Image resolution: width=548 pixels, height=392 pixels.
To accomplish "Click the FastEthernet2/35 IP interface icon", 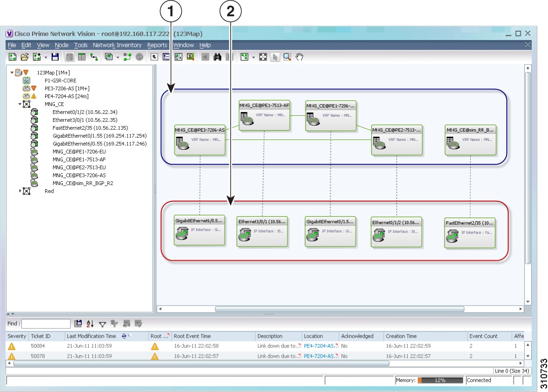I will point(452,236).
